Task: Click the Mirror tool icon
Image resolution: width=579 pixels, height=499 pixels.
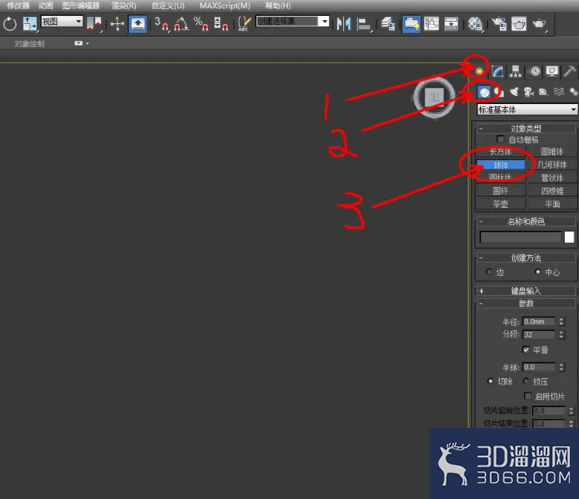Action: click(343, 24)
